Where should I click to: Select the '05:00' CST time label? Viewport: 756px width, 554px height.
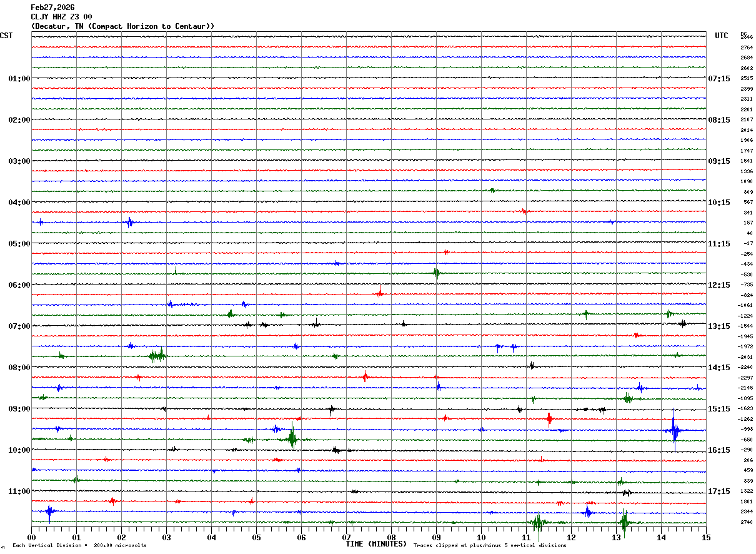click(x=19, y=244)
